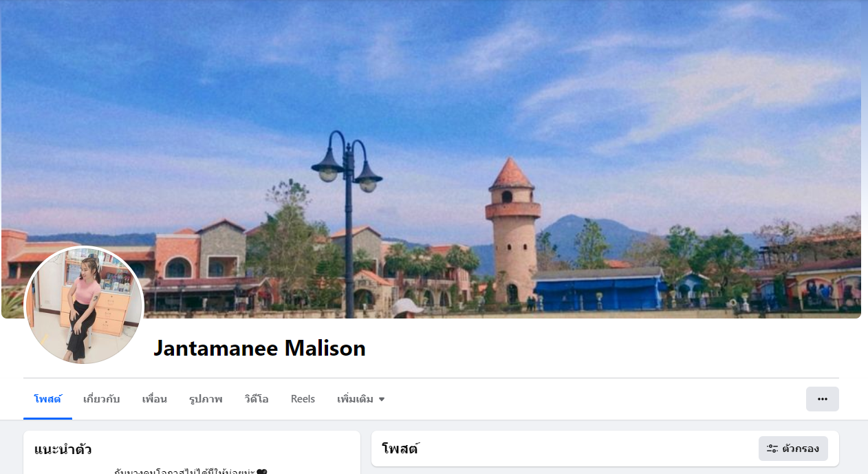Switch to the โพสต์ tab
The height and width of the screenshot is (474, 868).
(x=47, y=399)
